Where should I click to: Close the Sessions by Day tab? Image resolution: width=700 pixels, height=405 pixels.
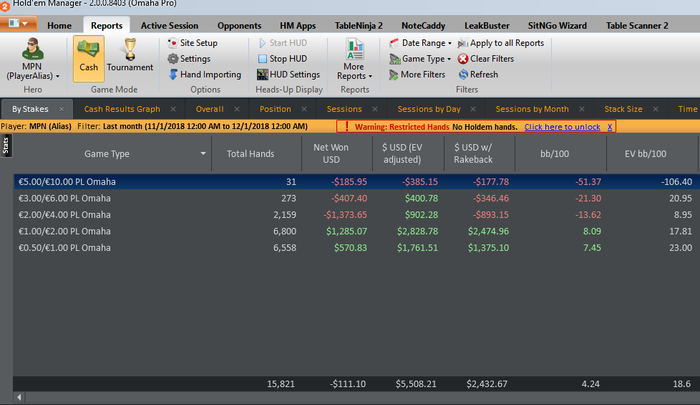point(473,109)
